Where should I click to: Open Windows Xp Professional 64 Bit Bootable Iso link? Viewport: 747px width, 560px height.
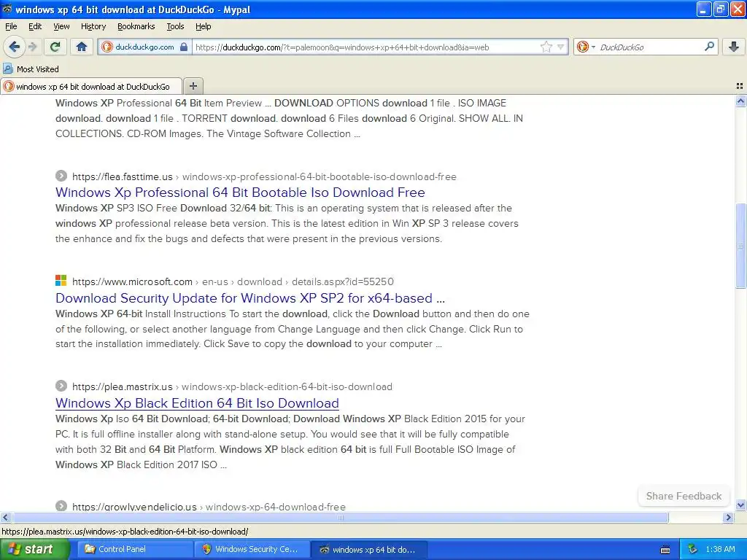pos(240,192)
